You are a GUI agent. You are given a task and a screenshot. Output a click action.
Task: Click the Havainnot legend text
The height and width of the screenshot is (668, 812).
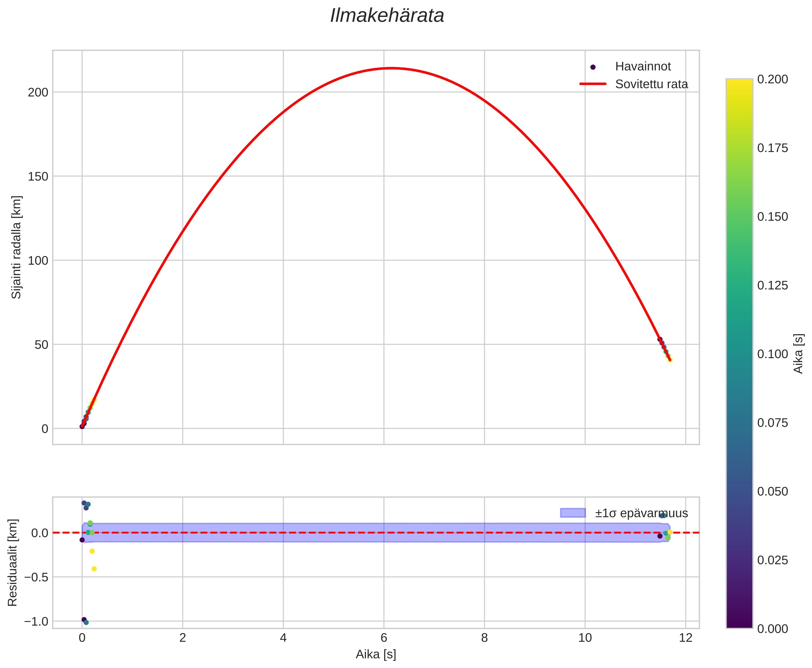643,67
